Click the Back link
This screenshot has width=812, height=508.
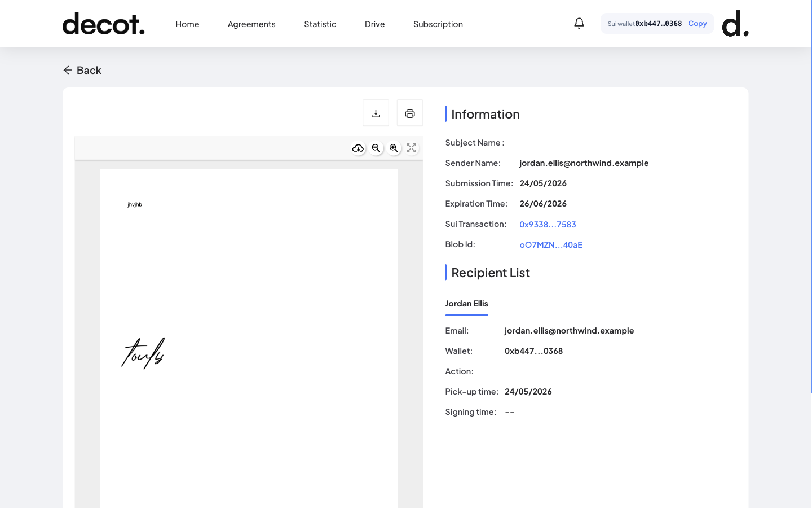pos(82,70)
